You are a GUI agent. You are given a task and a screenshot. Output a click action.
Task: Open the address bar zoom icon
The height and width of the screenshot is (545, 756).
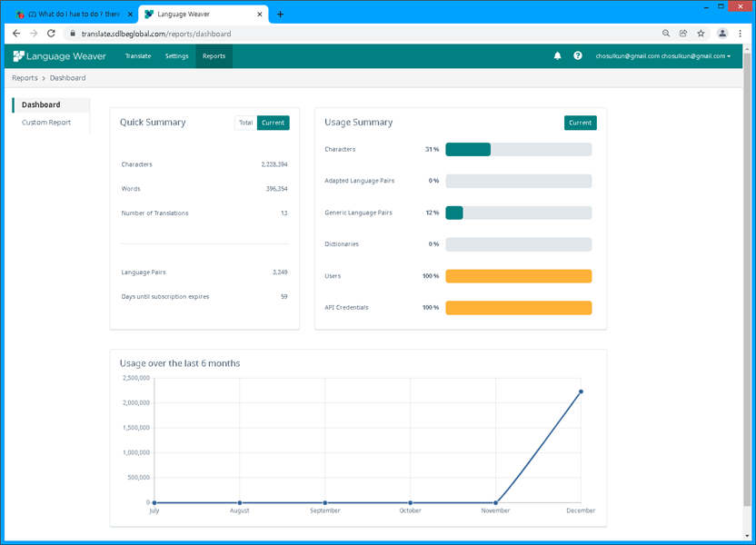click(x=666, y=33)
